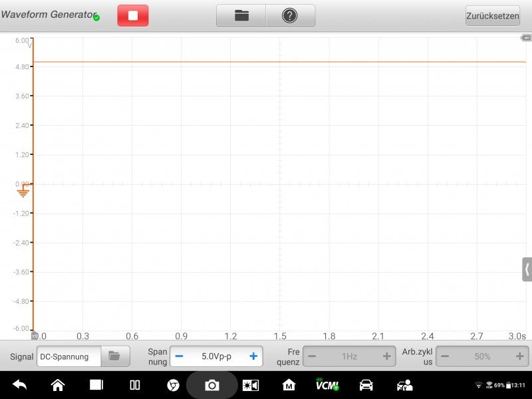This screenshot has width=532, height=399.
Task: Tap the 13:11 clock in the status area
Action: [518, 385]
